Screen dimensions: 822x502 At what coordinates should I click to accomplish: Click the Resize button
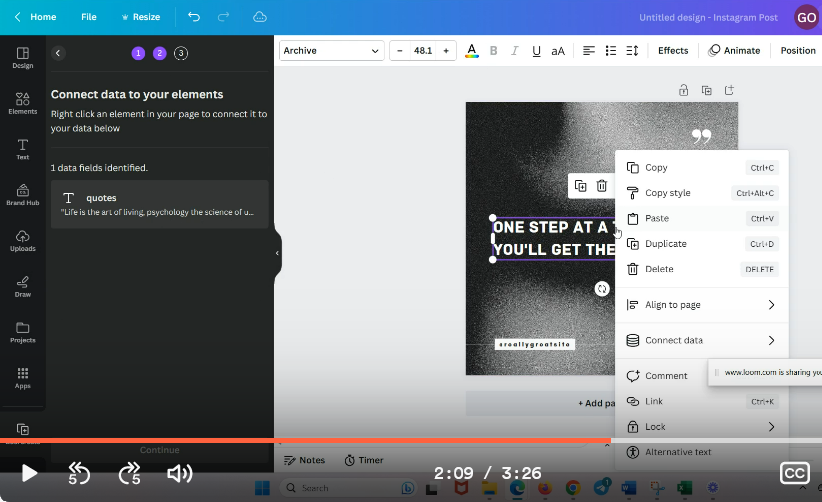click(x=140, y=17)
